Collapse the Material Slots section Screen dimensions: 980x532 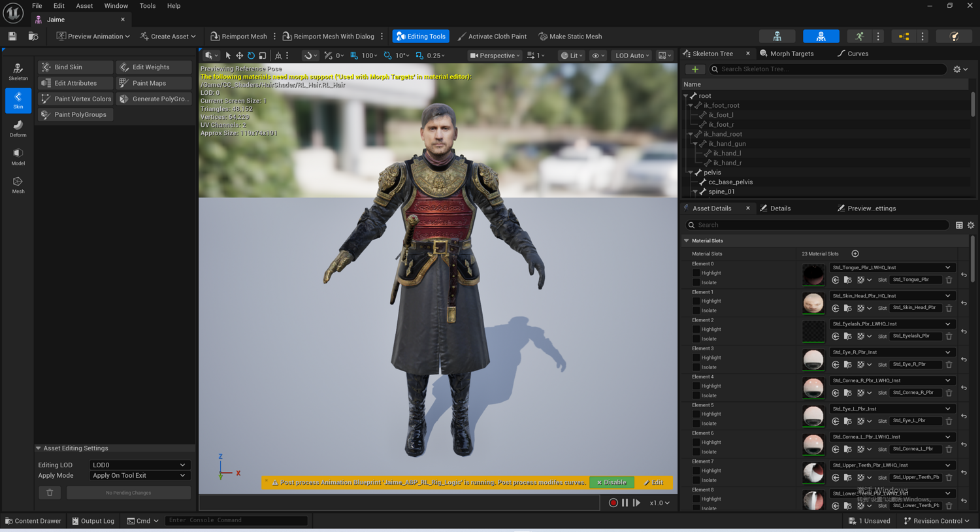[687, 241]
